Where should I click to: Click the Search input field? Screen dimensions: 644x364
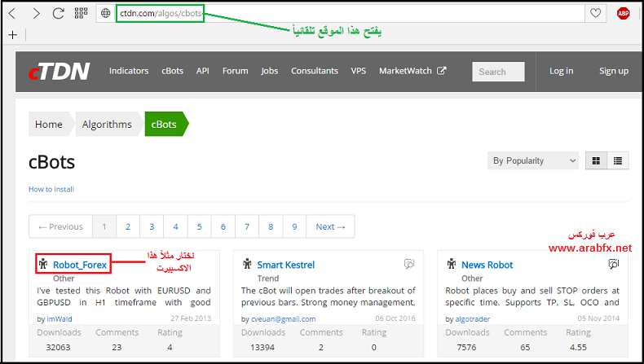(498, 72)
